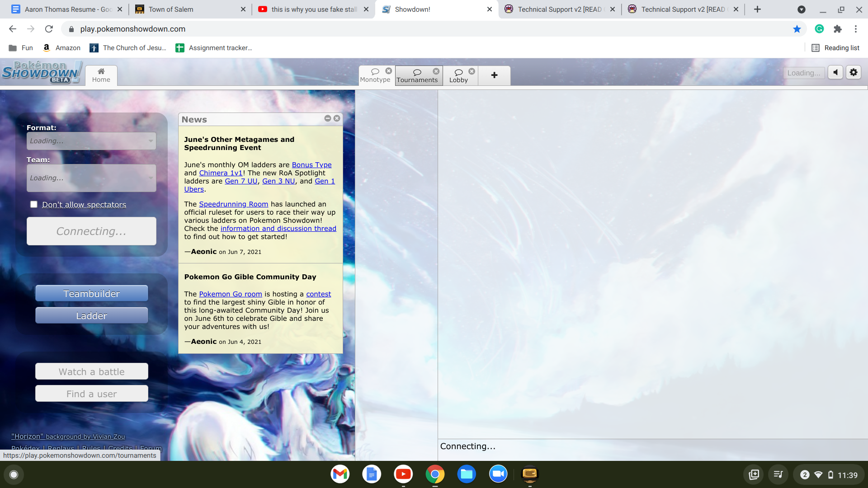The image size is (868, 488).
Task: Switch to the Lobby room tab
Action: click(x=458, y=75)
